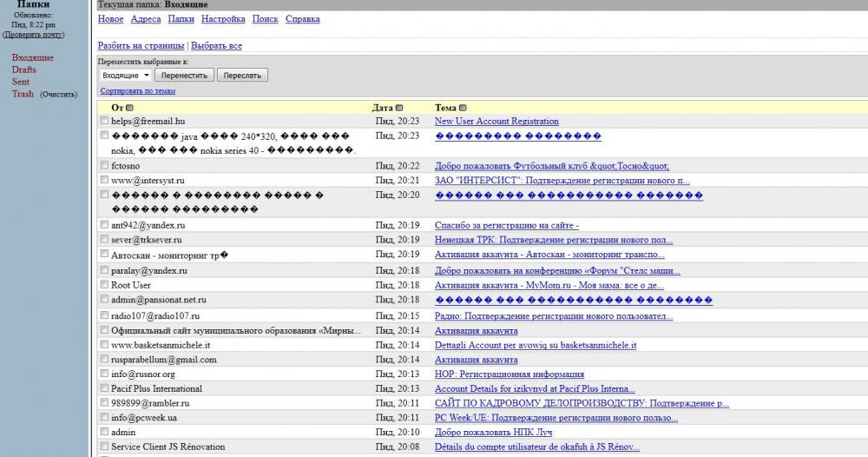Open the Поиск search page
Image resolution: width=868 pixels, height=457 pixels.
(x=265, y=19)
